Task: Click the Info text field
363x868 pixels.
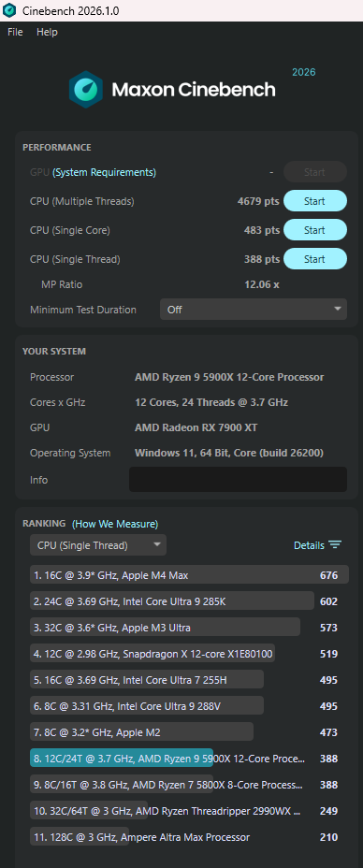Action: coord(238,480)
